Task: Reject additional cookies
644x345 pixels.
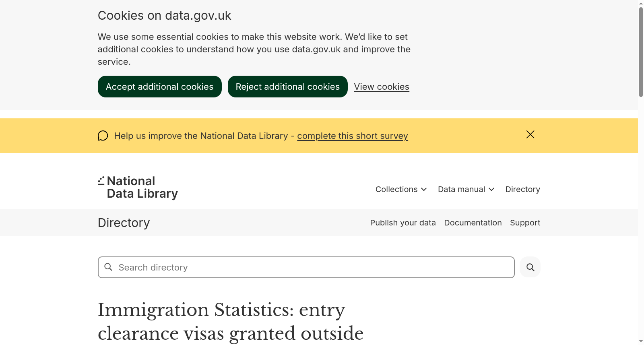Action: click(288, 87)
